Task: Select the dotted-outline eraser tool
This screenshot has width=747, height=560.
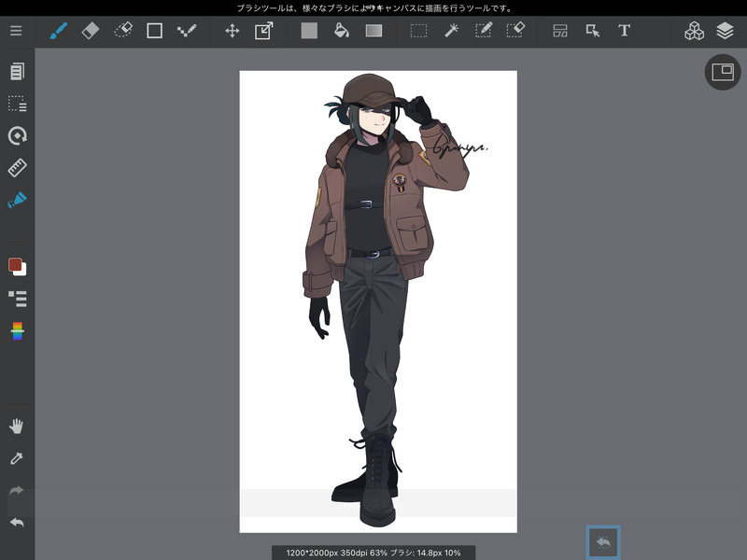Action: pyautogui.click(x=123, y=31)
